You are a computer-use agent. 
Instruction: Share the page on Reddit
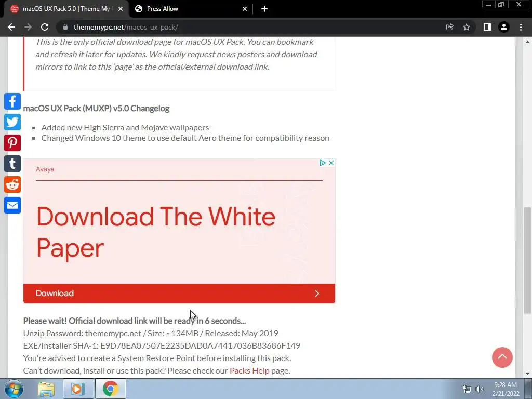pyautogui.click(x=12, y=184)
